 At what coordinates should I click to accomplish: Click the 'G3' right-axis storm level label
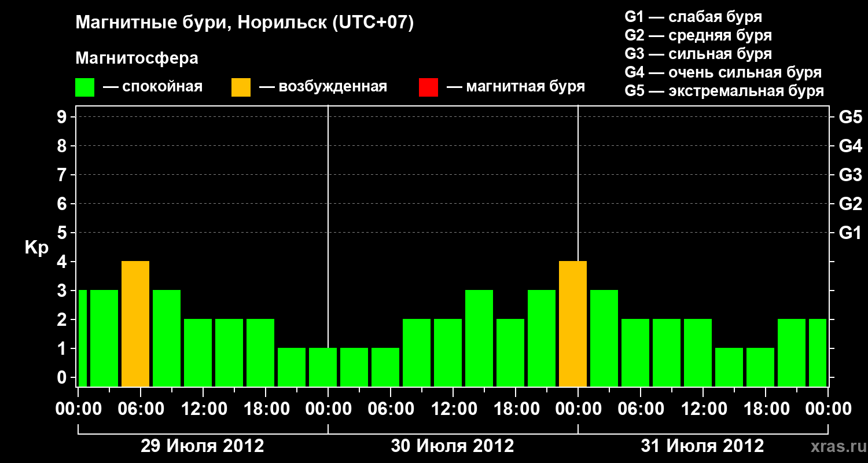[x=850, y=175]
